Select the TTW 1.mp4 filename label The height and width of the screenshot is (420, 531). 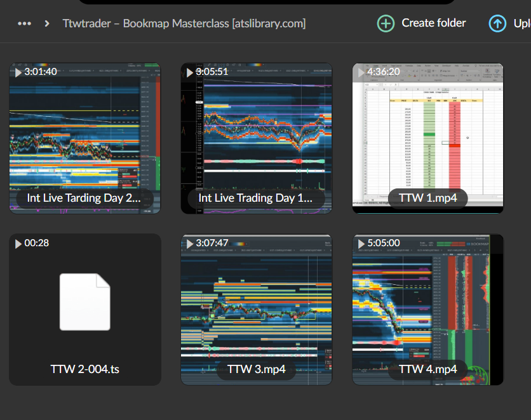click(x=427, y=198)
